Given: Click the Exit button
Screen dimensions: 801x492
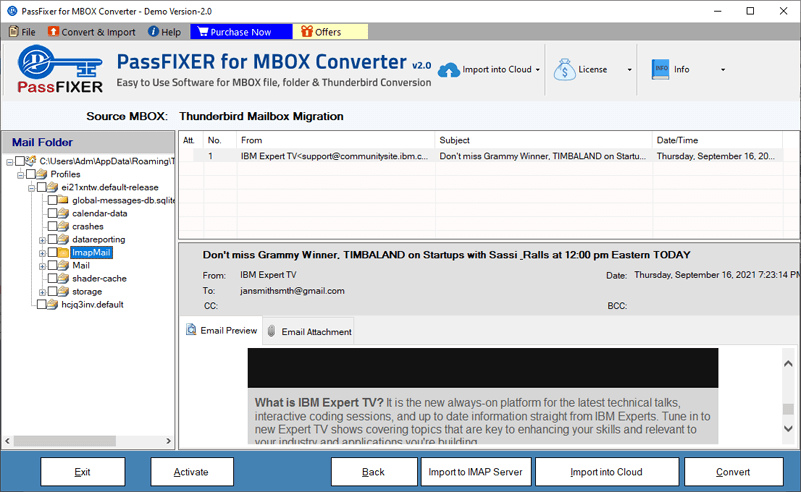Looking at the screenshot, I should (x=83, y=472).
